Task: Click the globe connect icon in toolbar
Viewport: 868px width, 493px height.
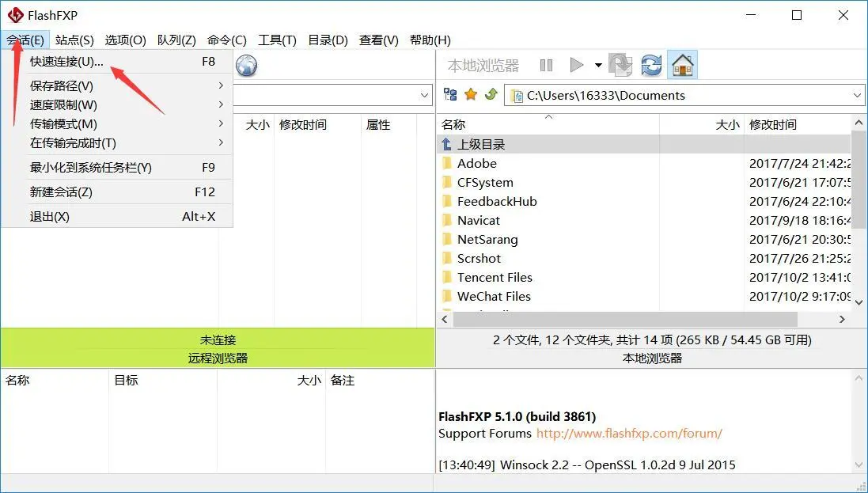Action: [246, 66]
